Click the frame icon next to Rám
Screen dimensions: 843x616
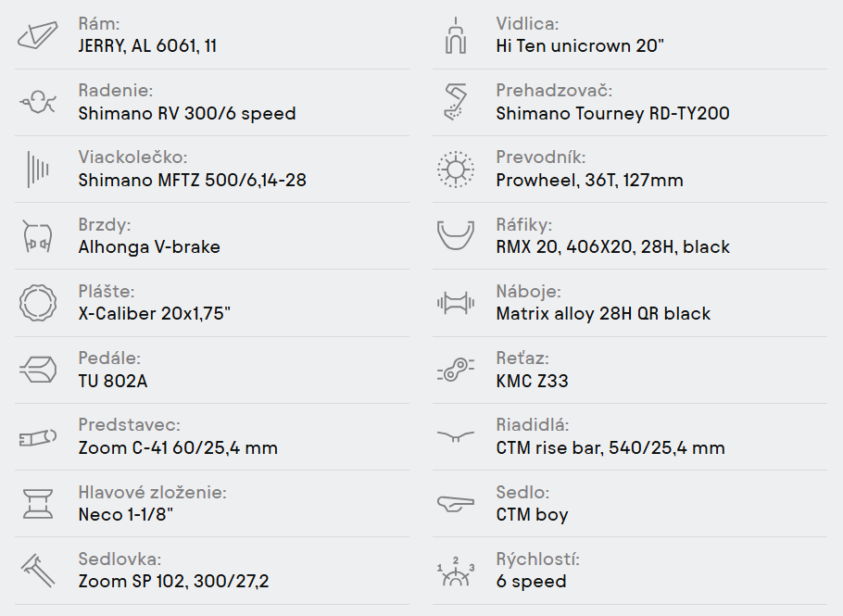pos(38,35)
